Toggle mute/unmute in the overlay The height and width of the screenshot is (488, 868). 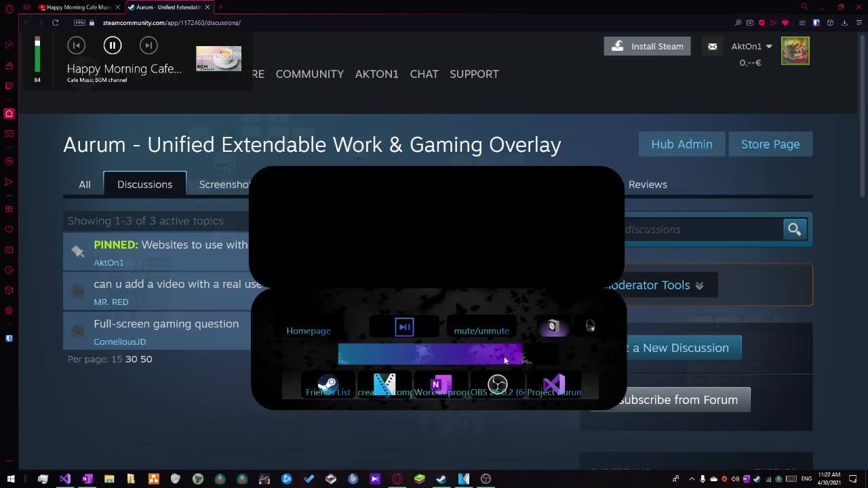click(x=481, y=331)
